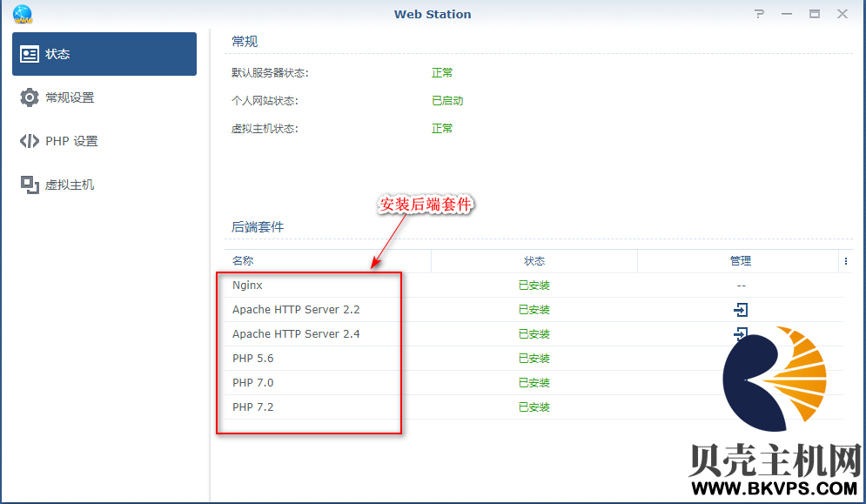Close the Web Station window
This screenshot has height=504, width=866.
click(843, 14)
